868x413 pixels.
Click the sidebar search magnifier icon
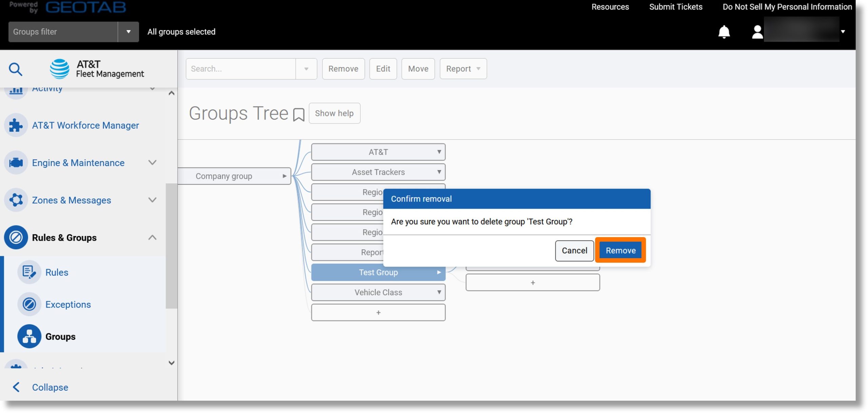pyautogui.click(x=15, y=69)
